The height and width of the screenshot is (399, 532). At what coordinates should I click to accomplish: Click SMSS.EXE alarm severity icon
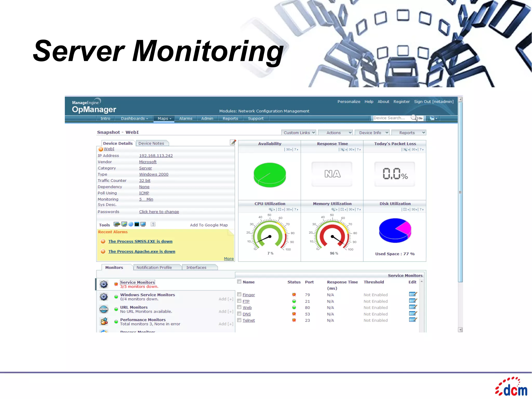103,241
